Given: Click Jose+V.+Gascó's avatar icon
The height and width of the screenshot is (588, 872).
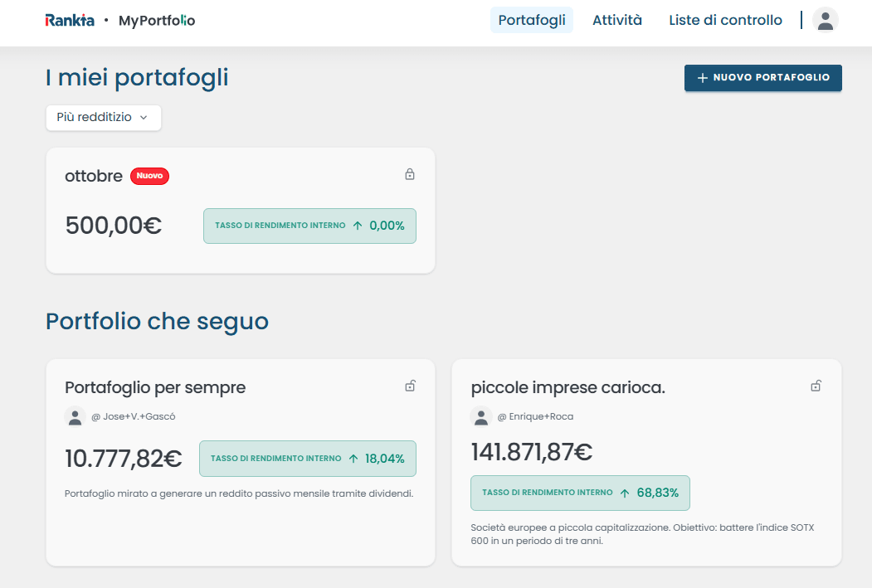Looking at the screenshot, I should coord(75,417).
